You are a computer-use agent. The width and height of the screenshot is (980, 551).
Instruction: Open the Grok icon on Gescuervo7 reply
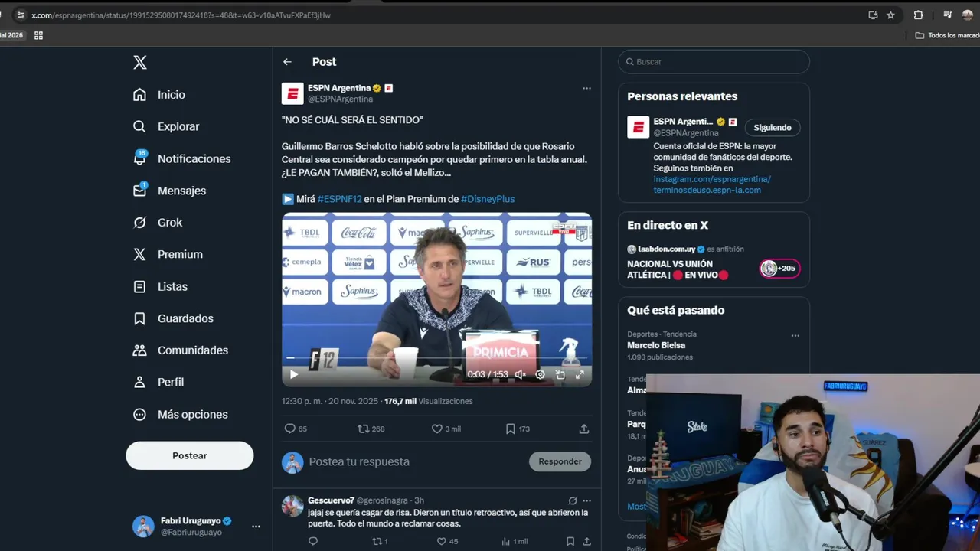point(573,500)
